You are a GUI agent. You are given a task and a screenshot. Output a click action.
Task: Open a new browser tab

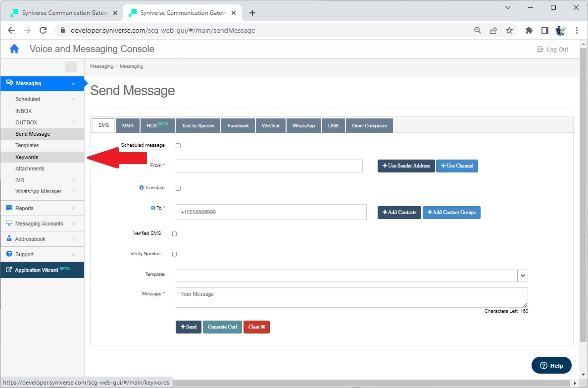(x=252, y=13)
